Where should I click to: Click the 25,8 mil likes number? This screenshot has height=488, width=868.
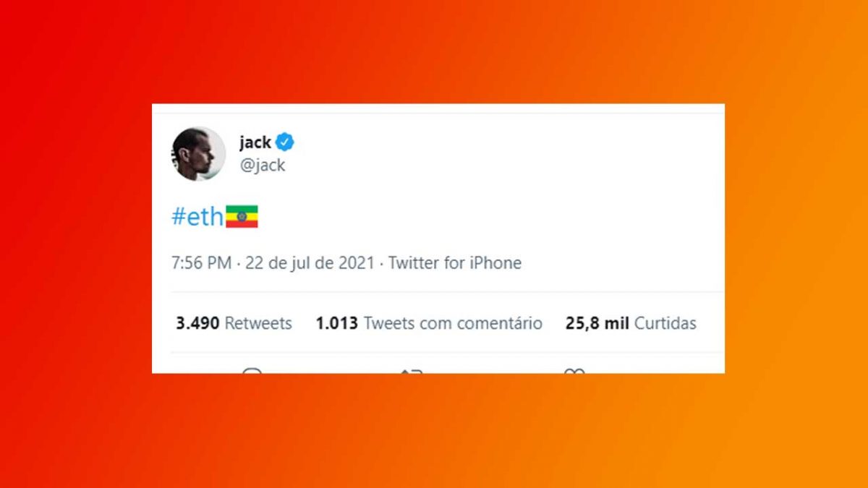(597, 323)
